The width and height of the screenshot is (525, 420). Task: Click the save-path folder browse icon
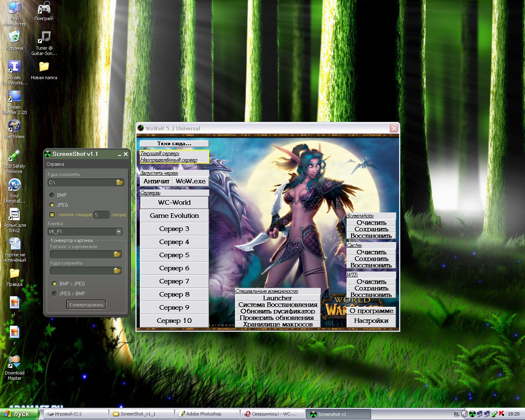pyautogui.click(x=119, y=183)
